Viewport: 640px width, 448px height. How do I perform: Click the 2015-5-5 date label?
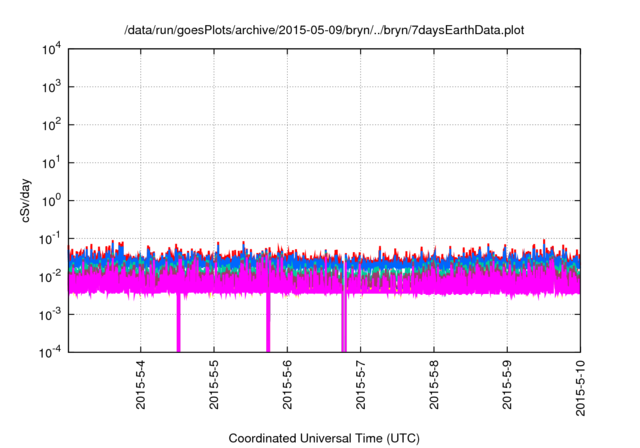point(214,384)
